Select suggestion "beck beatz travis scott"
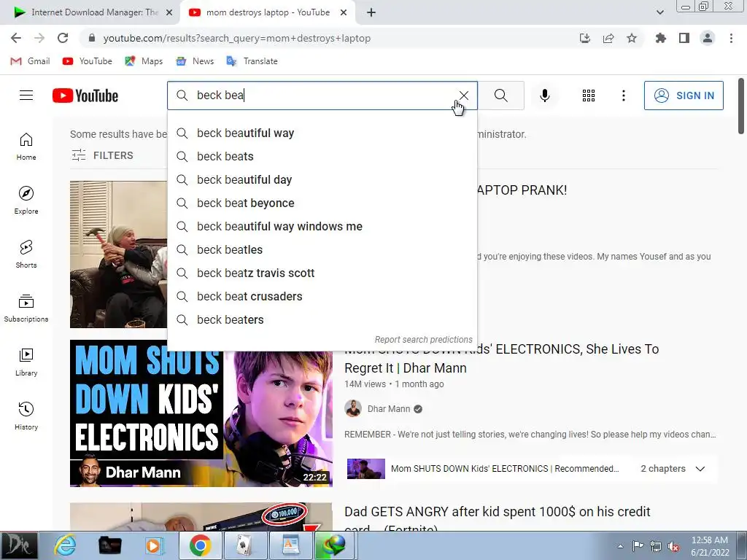 (x=322, y=273)
